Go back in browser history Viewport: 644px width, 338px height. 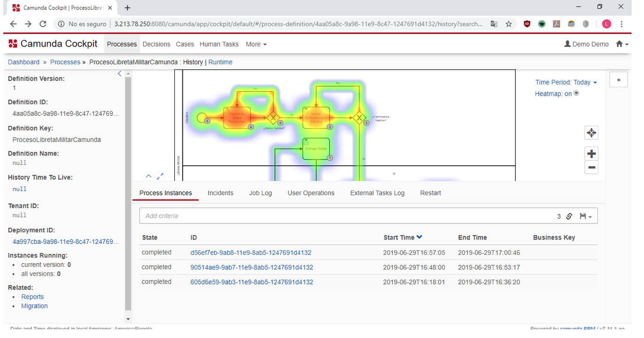point(13,24)
